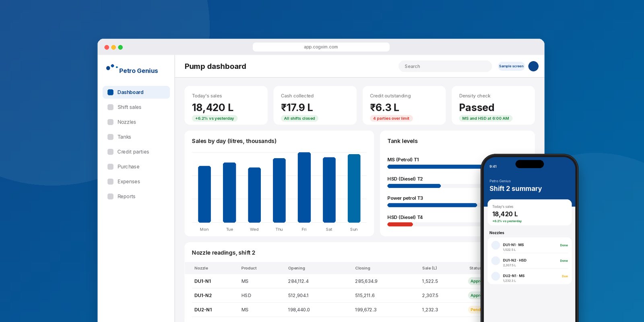The height and width of the screenshot is (322, 644).
Task: Click the Expenses sidebar icon
Action: pos(110,182)
